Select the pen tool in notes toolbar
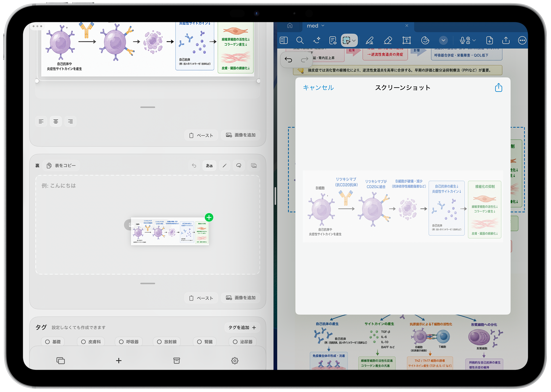The image size is (551, 392). 370,41
